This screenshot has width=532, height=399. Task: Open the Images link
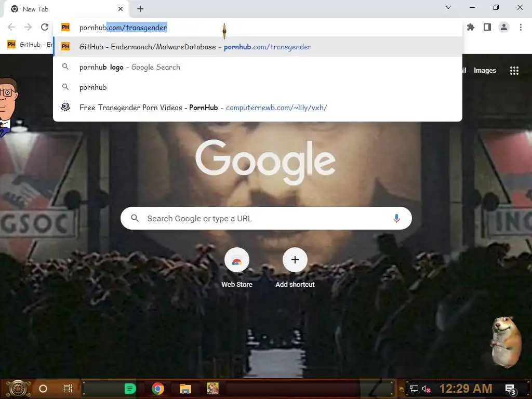point(485,71)
